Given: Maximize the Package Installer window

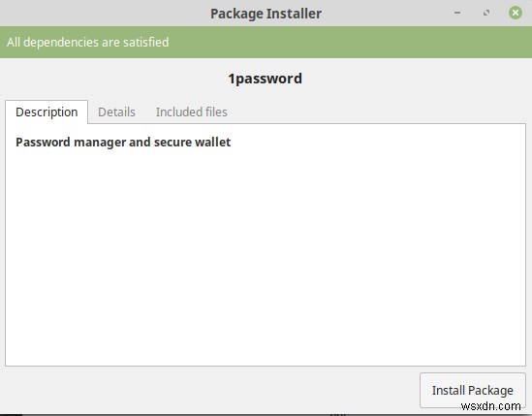Looking at the screenshot, I should coord(486,13).
